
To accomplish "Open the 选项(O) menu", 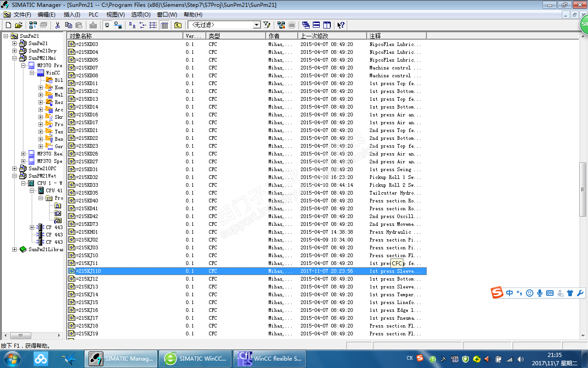I will tap(141, 14).
